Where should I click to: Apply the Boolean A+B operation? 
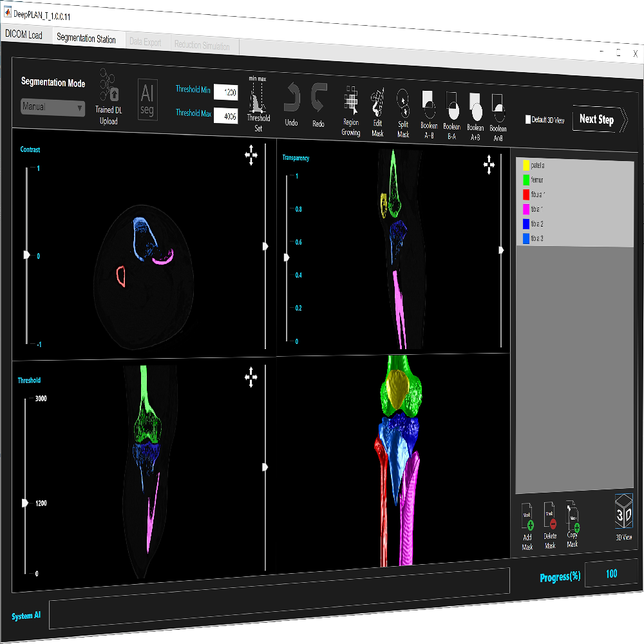[475, 104]
